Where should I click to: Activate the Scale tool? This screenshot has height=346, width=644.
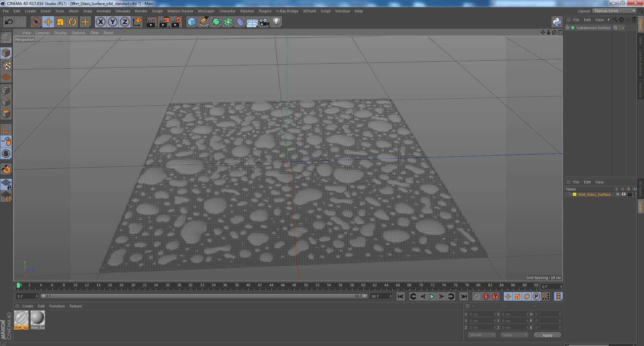[60, 22]
